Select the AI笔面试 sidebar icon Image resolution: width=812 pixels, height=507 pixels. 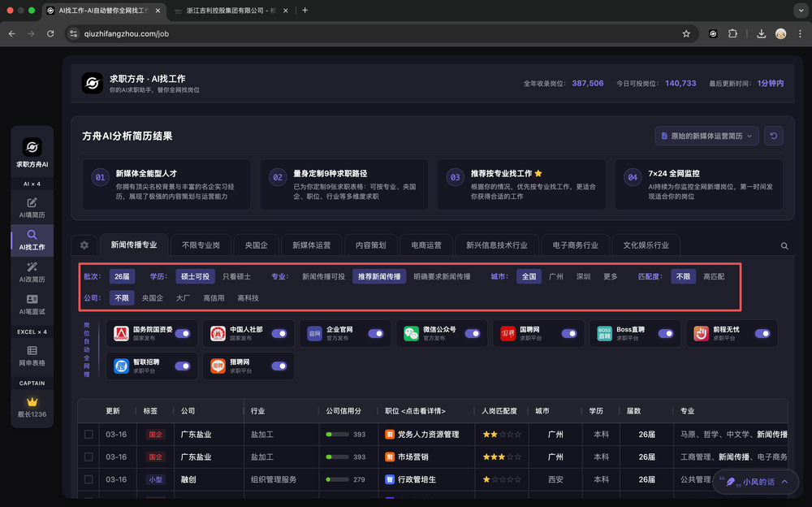(x=32, y=300)
